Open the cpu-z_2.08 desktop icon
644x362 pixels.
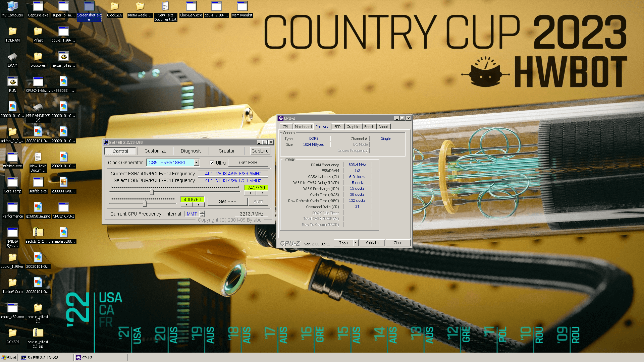pos(216,9)
